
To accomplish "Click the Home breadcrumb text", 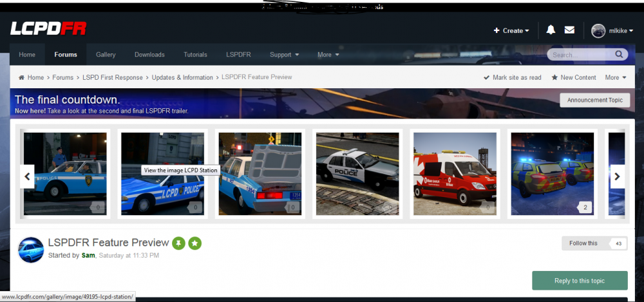I will pos(35,77).
